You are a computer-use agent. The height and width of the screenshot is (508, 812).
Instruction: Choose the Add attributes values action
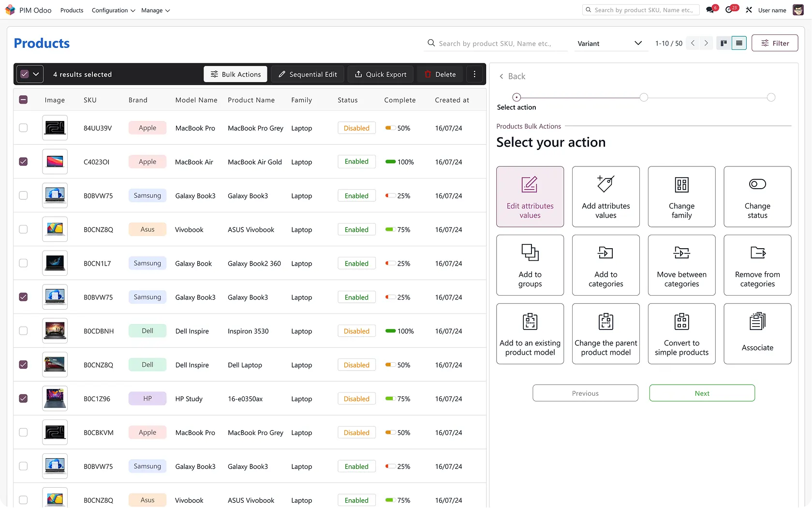[x=605, y=196]
